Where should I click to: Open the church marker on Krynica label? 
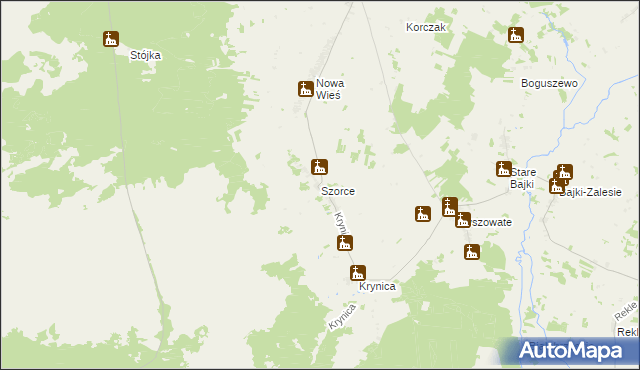pos(358,273)
